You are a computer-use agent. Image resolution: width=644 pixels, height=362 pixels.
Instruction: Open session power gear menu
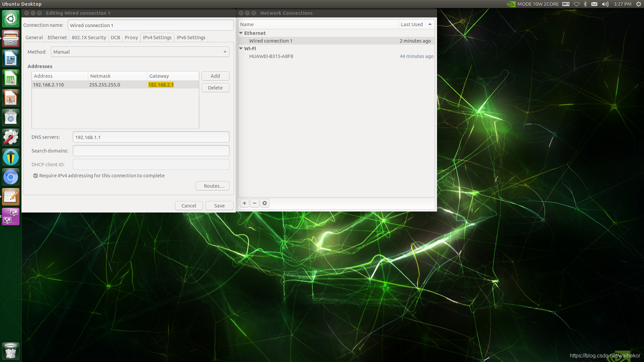(638, 4)
